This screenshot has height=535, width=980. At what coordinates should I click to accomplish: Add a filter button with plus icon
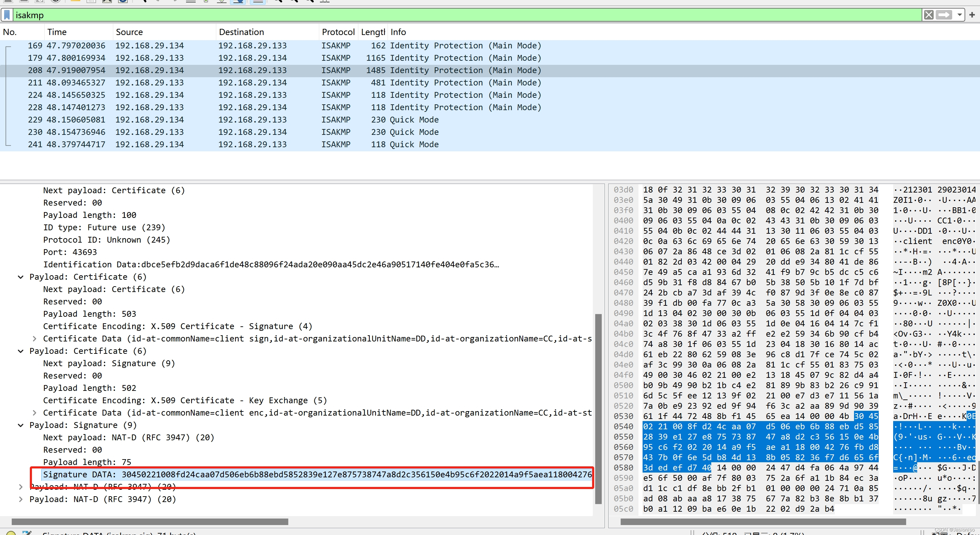point(972,15)
